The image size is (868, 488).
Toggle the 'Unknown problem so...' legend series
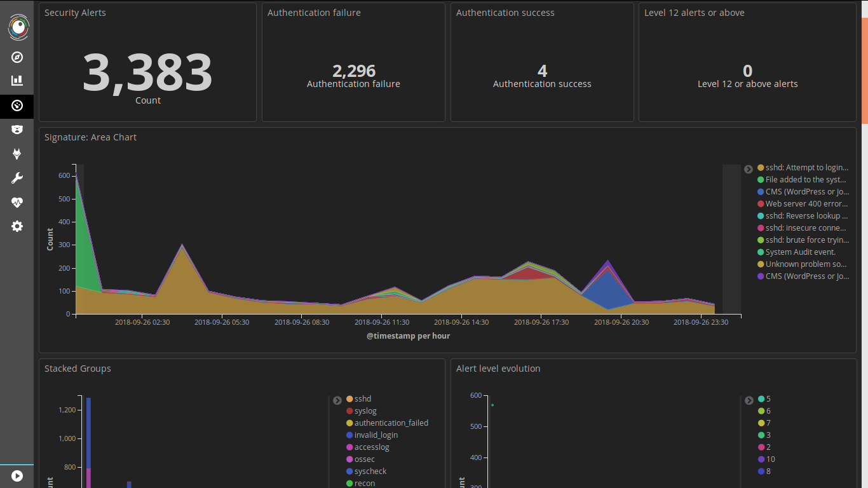803,264
